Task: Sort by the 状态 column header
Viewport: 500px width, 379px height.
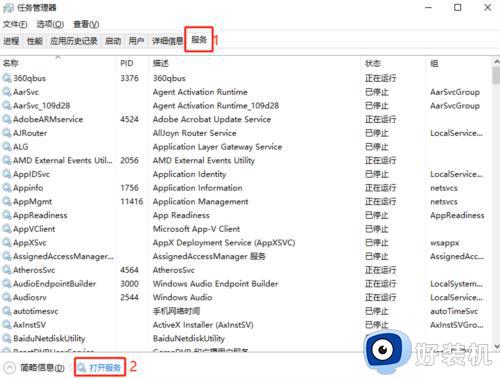Action: 373,63
